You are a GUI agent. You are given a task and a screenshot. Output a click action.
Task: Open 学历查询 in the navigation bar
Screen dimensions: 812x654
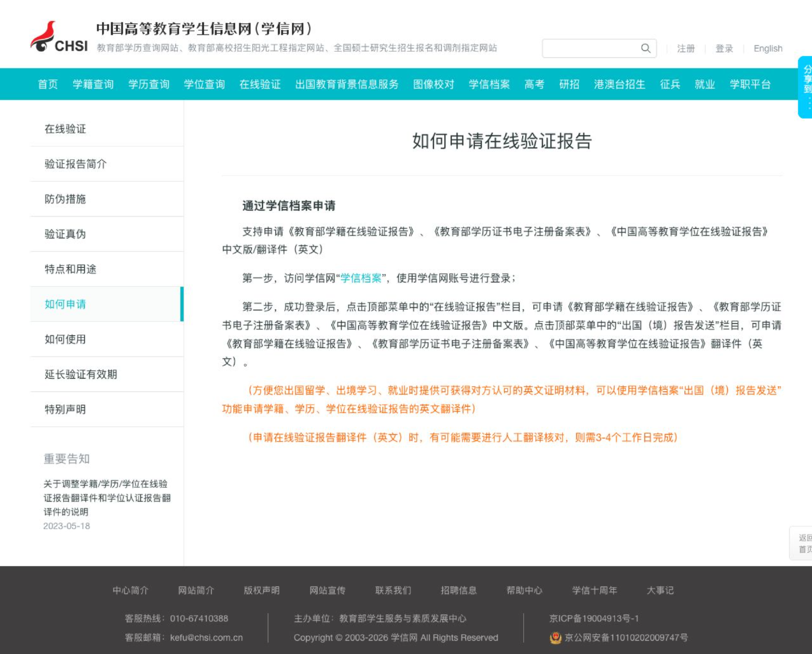(x=149, y=84)
